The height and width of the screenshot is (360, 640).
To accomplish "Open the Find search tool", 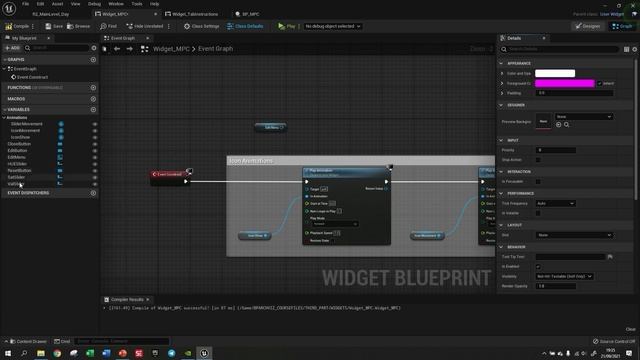I will point(108,26).
